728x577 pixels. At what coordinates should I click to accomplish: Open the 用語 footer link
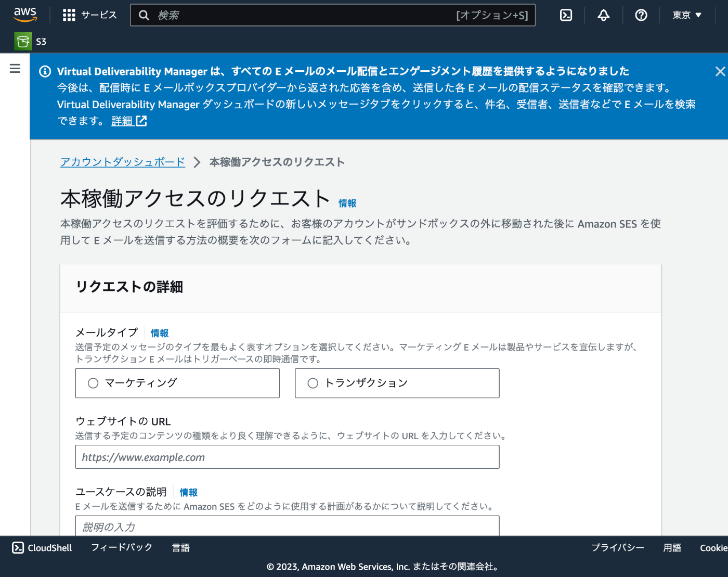pos(672,547)
